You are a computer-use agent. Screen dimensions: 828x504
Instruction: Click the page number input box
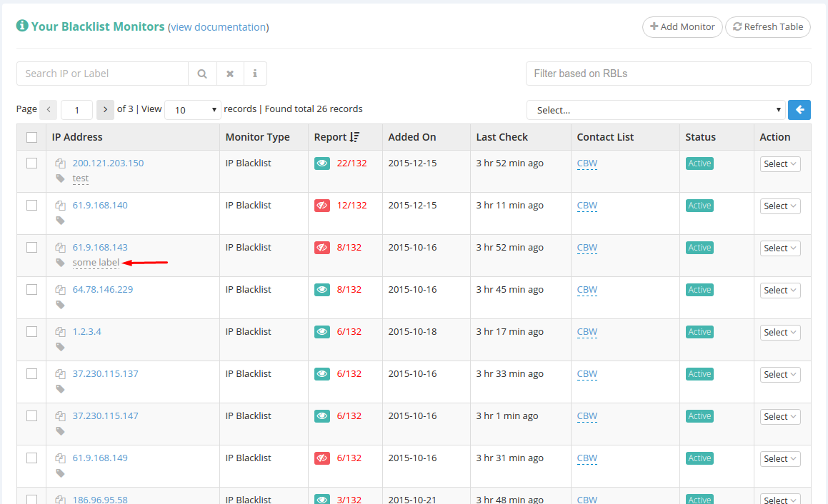[x=76, y=110]
